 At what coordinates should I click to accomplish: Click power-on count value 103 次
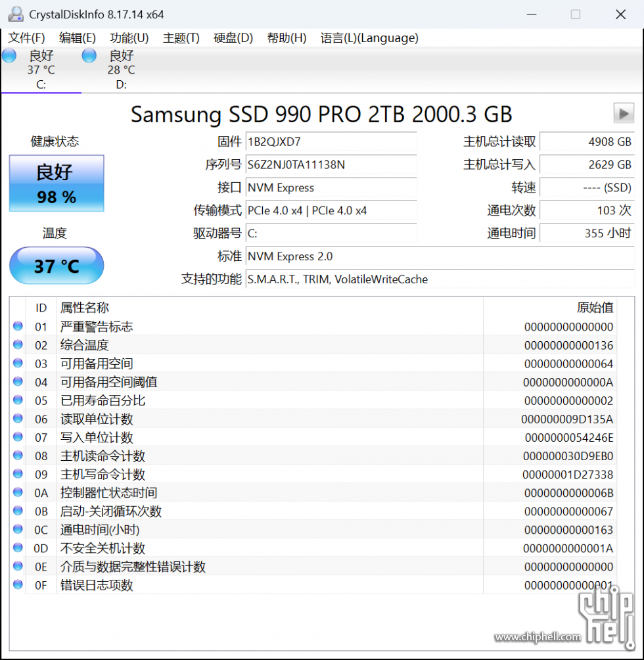[x=587, y=210]
